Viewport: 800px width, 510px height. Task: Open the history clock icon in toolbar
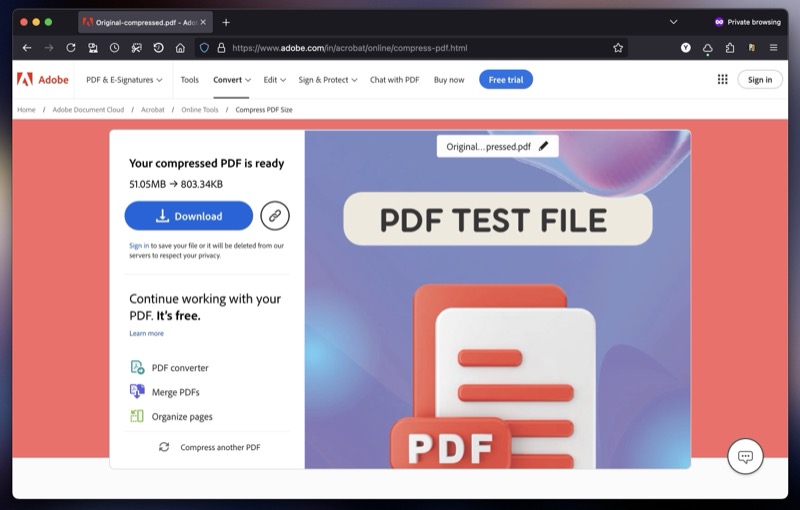tap(114, 48)
